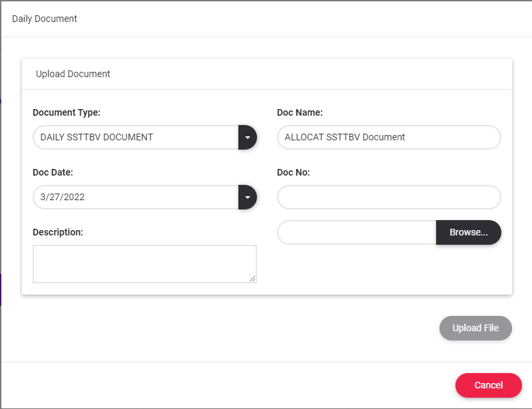This screenshot has height=409, width=532.
Task: Expand the Doc Date picker arrow
Action: [x=247, y=198]
